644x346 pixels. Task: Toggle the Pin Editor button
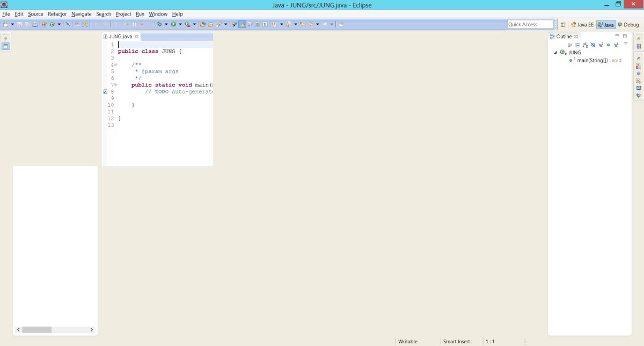click(x=341, y=24)
